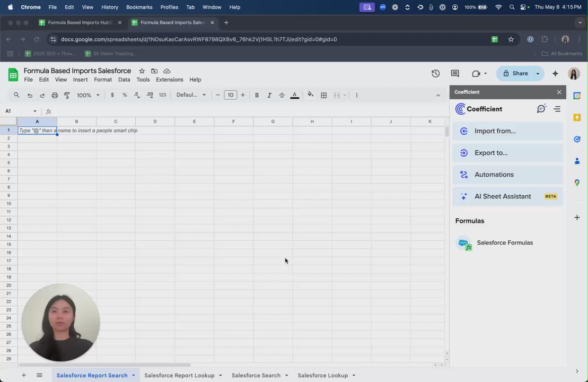The width and height of the screenshot is (588, 382).
Task: Open Google Calendar side panel icon
Action: (577, 95)
